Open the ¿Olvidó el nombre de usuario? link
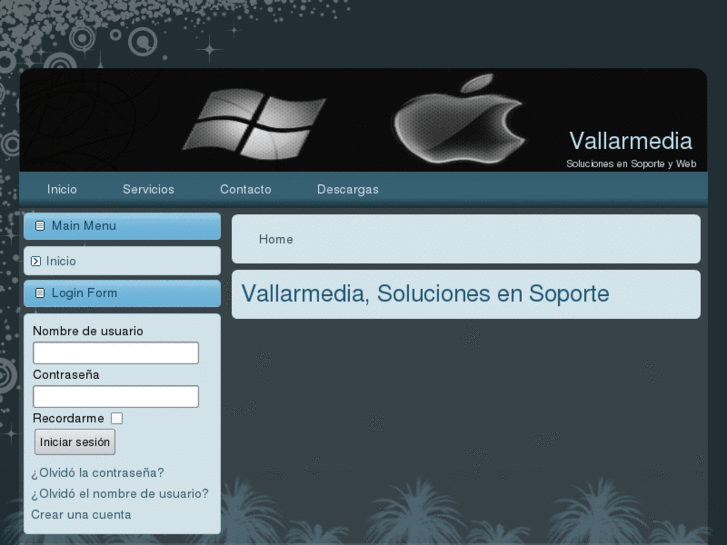The image size is (727, 545). tap(120, 494)
